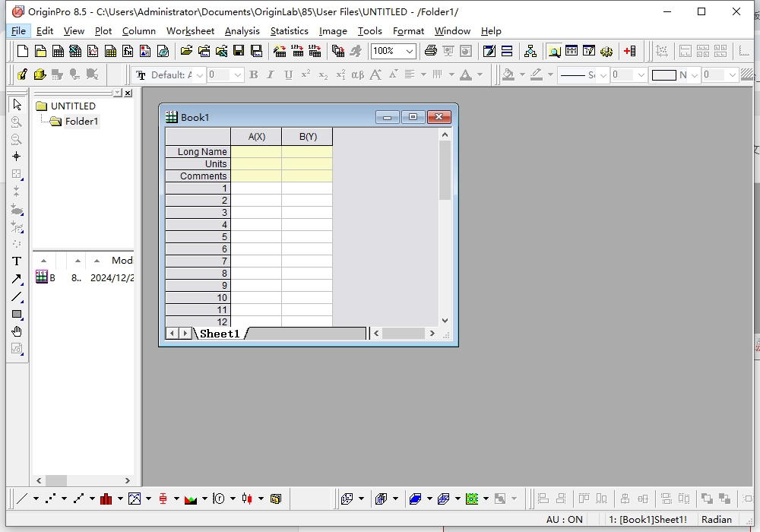This screenshot has height=532, width=760.
Task: Click the Import Single ASCII icon
Action: pyautogui.click(x=297, y=51)
